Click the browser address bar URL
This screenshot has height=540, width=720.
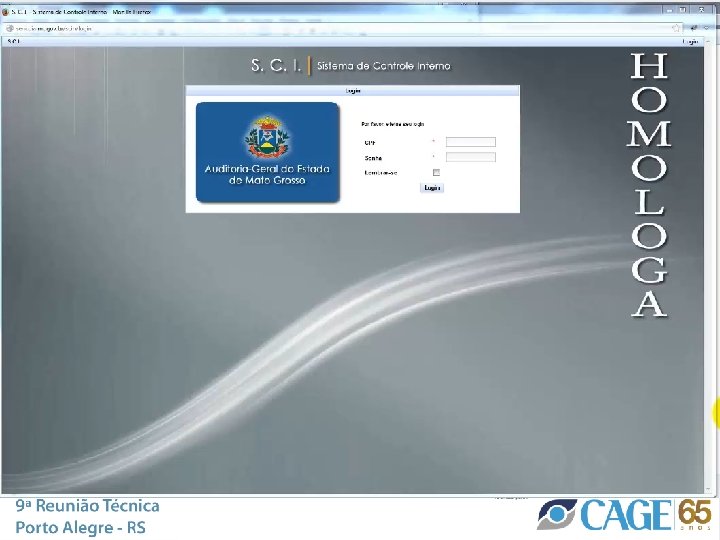click(54, 28)
